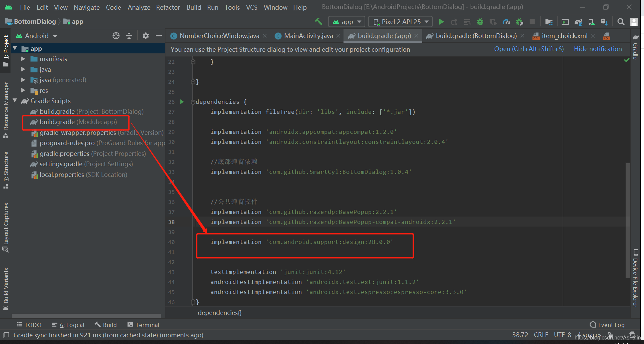Open the Build menu
Screen dimensions: 644x344
(194, 7)
